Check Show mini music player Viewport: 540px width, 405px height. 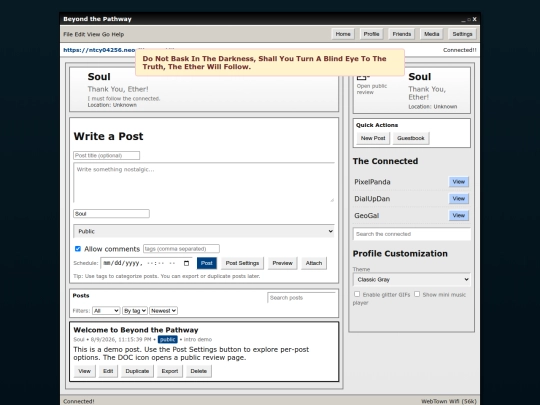pos(417,294)
